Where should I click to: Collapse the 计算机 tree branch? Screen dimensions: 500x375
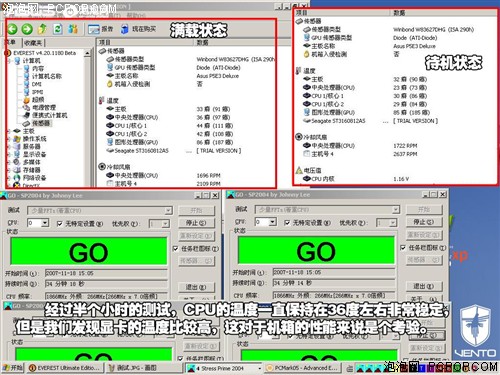[x=9, y=61]
